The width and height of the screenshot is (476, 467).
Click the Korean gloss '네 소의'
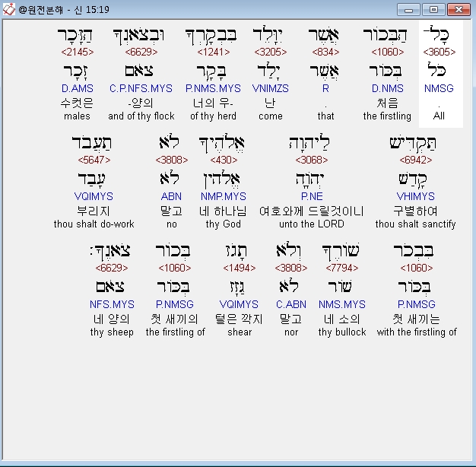tap(342, 319)
